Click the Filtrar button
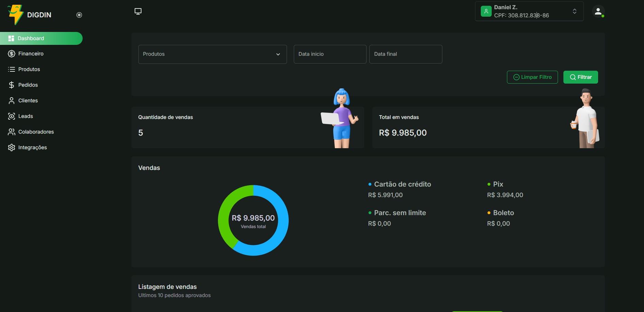The height and width of the screenshot is (312, 644). coord(580,77)
